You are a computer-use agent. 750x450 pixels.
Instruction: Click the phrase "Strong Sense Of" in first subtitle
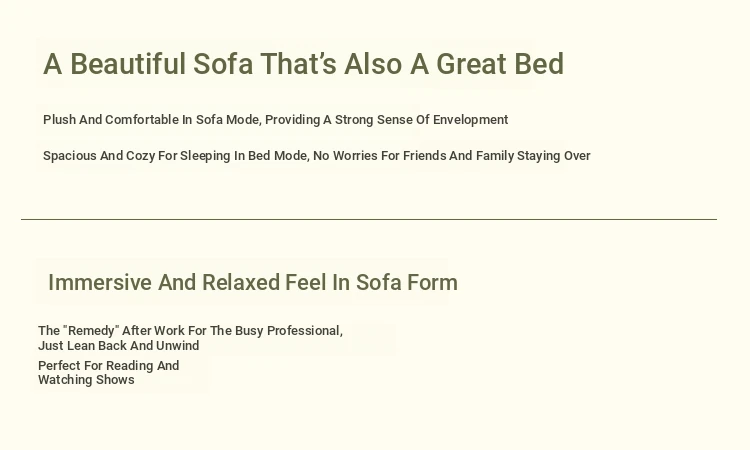[382, 120]
